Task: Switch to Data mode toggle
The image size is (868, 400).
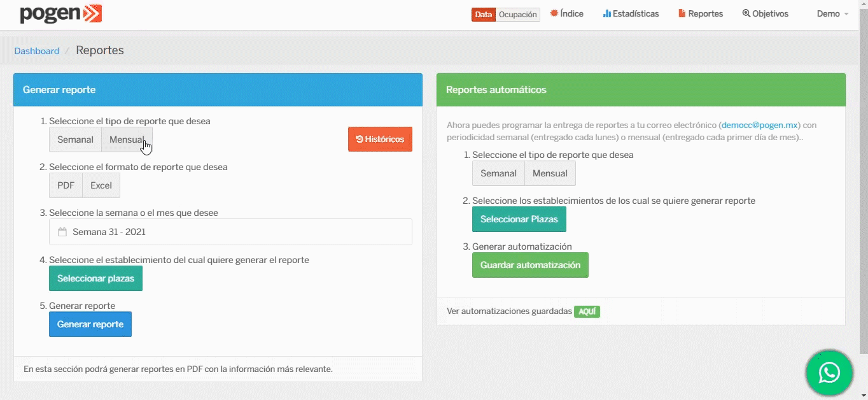Action: 484,15
